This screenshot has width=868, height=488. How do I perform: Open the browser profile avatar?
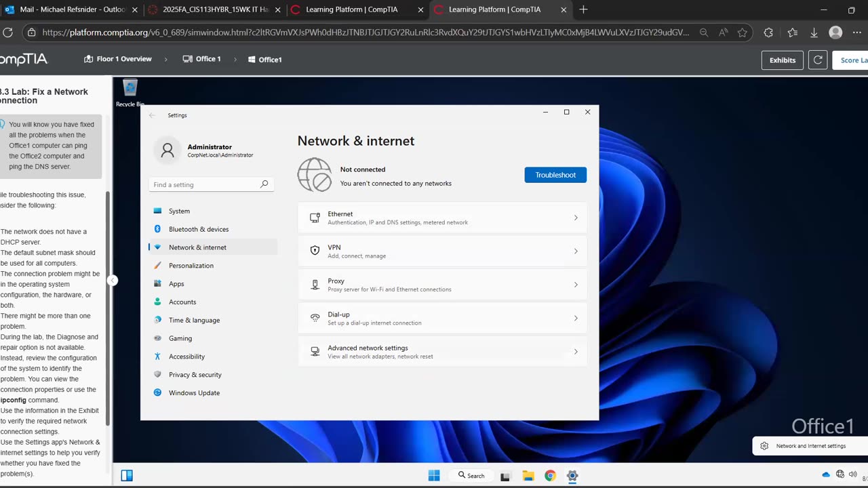(836, 33)
